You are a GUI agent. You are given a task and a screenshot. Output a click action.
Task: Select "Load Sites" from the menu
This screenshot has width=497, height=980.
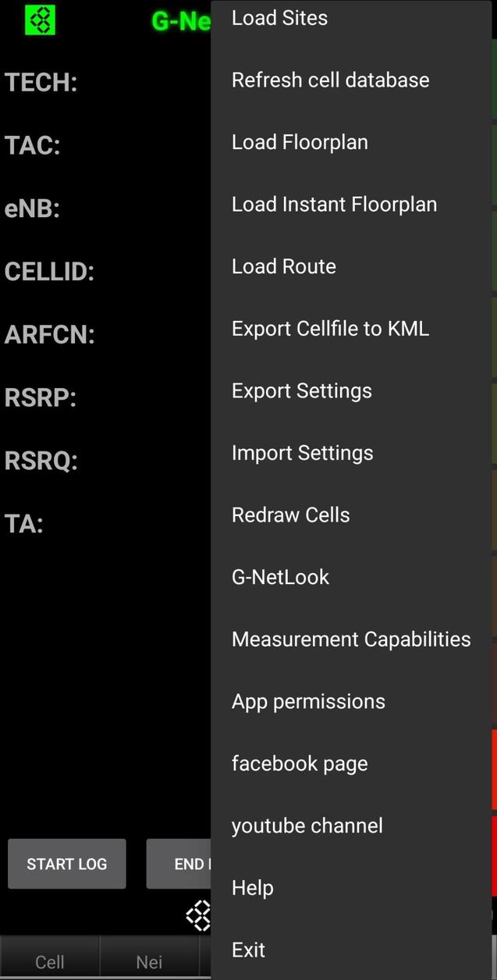point(279,17)
